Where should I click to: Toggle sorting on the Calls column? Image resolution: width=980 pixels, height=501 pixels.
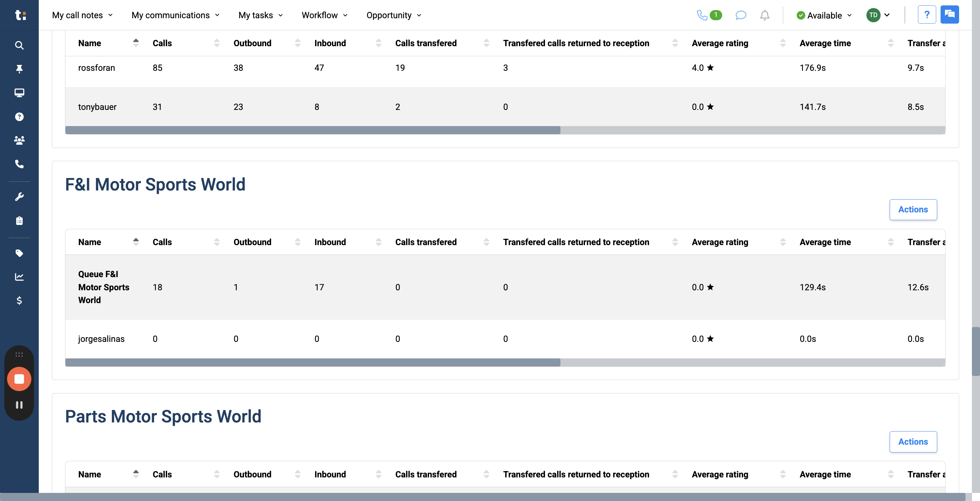(216, 43)
